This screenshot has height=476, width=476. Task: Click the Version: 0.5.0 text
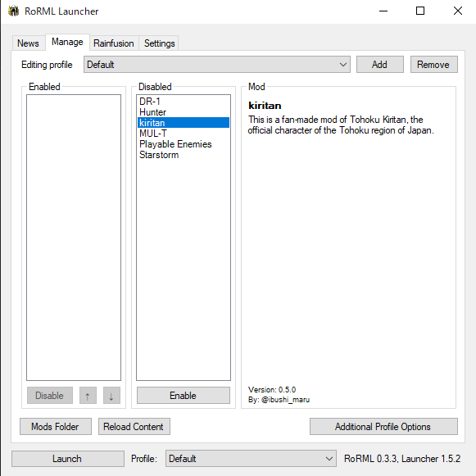click(x=272, y=389)
